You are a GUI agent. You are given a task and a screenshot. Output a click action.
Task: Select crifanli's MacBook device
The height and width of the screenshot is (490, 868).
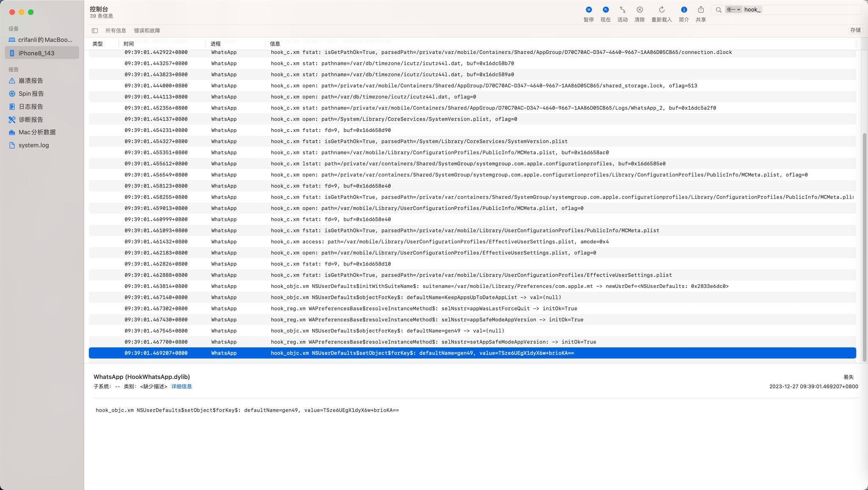[x=42, y=40]
